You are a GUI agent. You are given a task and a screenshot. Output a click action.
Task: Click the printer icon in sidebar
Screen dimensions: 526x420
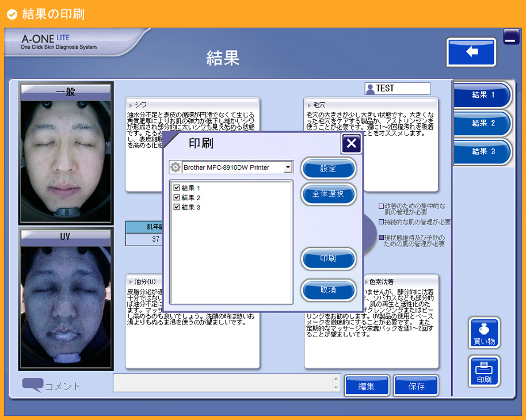pos(484,371)
